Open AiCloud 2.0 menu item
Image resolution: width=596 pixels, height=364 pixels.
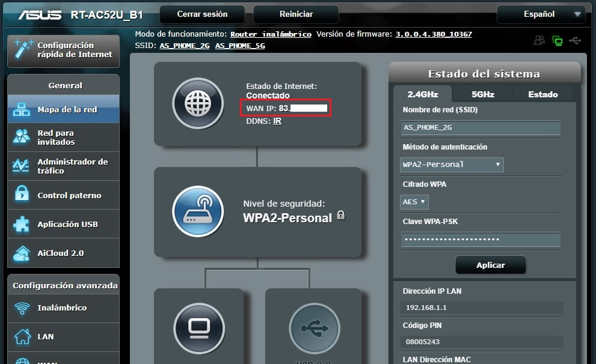tap(64, 253)
